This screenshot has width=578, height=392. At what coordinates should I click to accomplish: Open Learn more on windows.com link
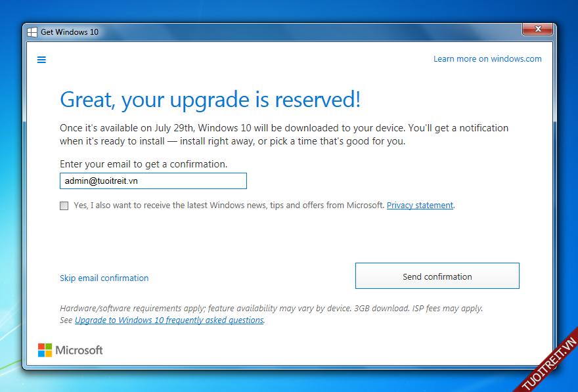[487, 59]
